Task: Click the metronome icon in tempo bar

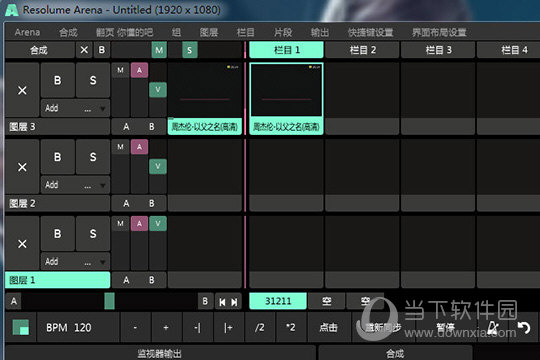Action: [493, 327]
